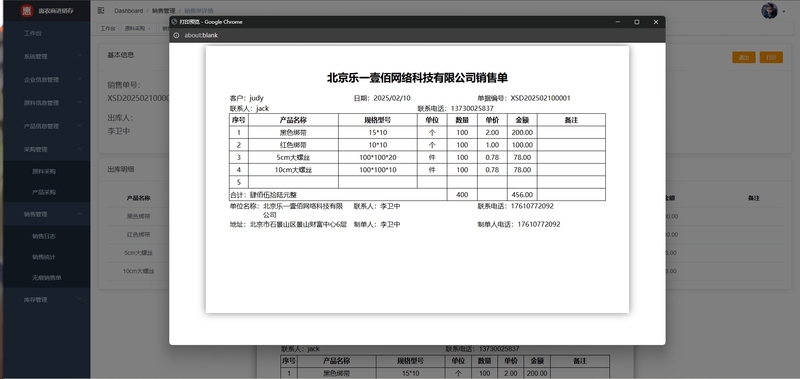The image size is (800, 379).
Task: Go to Dashboard breadcrumb link
Action: [129, 11]
